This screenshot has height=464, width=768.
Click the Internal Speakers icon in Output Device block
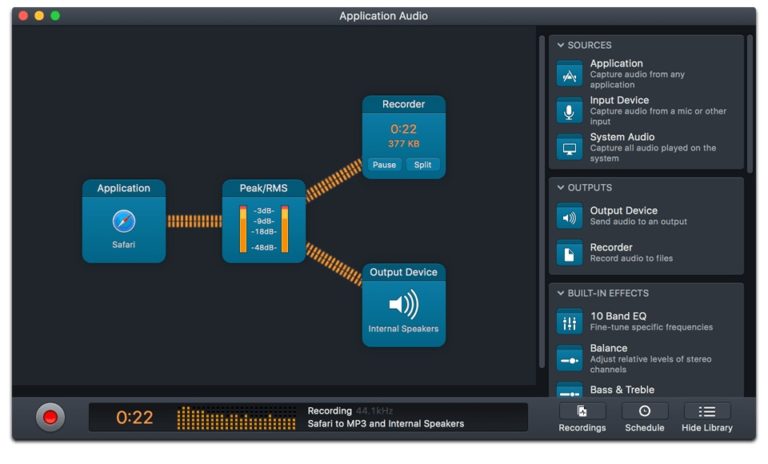403,304
